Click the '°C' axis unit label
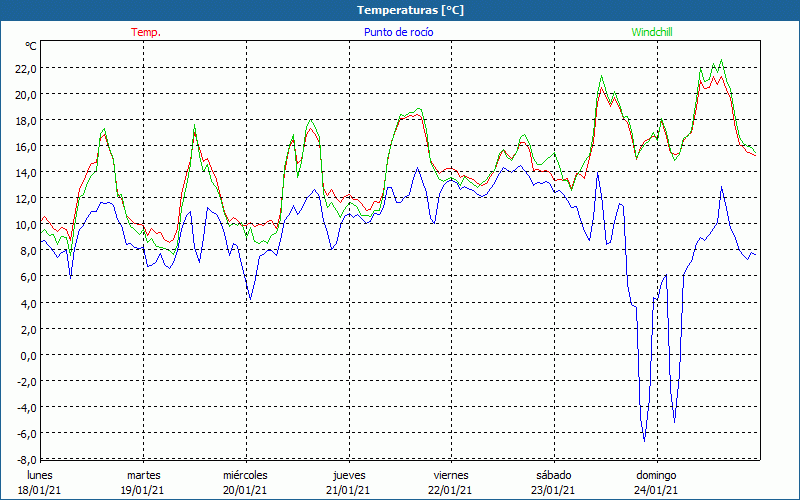 (31, 46)
